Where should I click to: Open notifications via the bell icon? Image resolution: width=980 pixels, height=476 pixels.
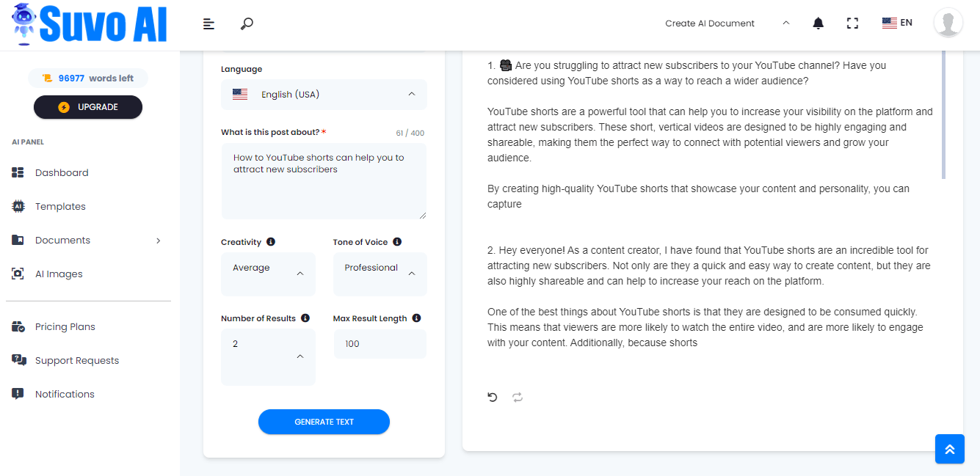[x=819, y=23]
